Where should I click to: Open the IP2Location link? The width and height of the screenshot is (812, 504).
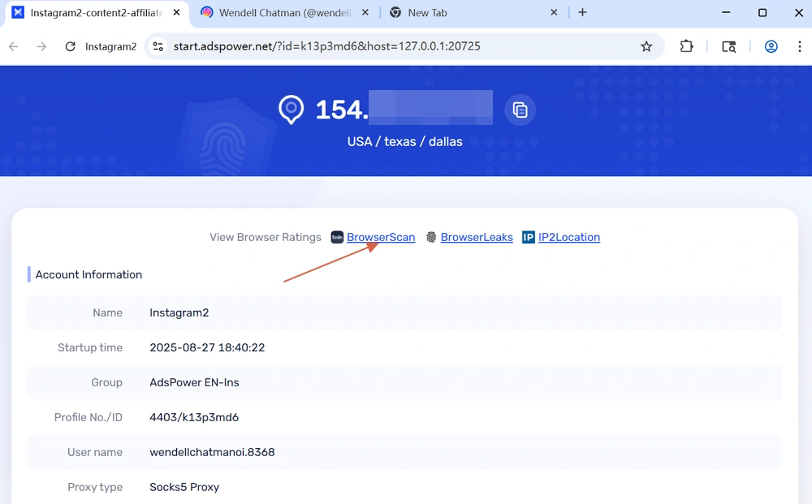pyautogui.click(x=569, y=237)
